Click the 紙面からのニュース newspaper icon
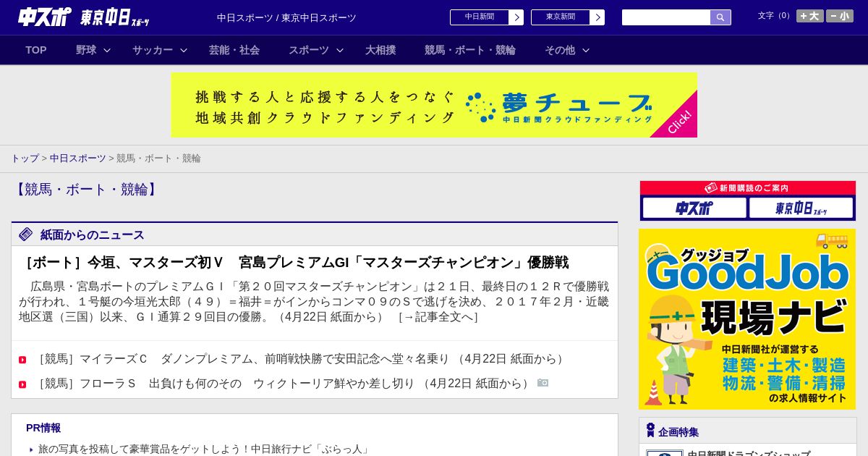 pyautogui.click(x=26, y=234)
